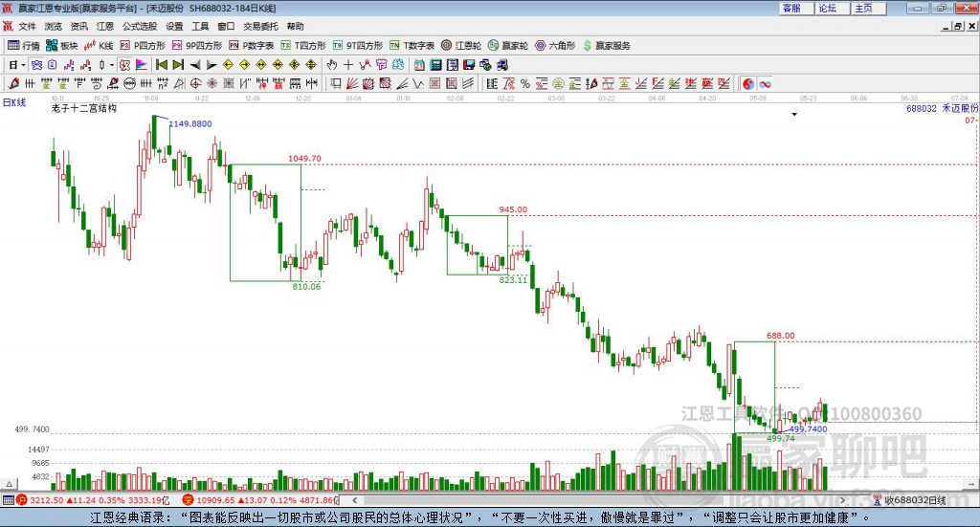Viewport: 980px width, 527px height.
Task: Select the crosshair cursor tool
Action: click(x=348, y=65)
